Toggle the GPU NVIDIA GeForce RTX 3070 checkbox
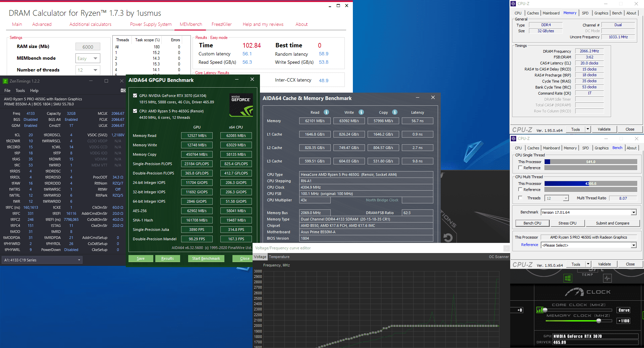 pos(135,96)
